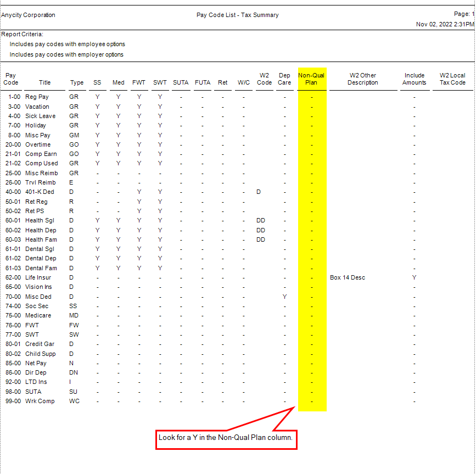Click the 'Dental Fam' title cell
This screenshot has height=474, width=476.
point(41,268)
